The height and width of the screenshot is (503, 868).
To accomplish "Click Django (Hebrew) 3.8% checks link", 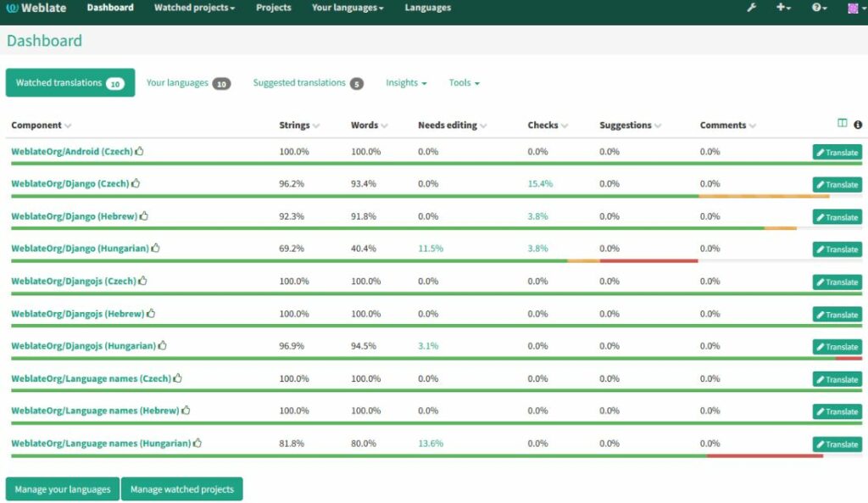I will (x=537, y=216).
